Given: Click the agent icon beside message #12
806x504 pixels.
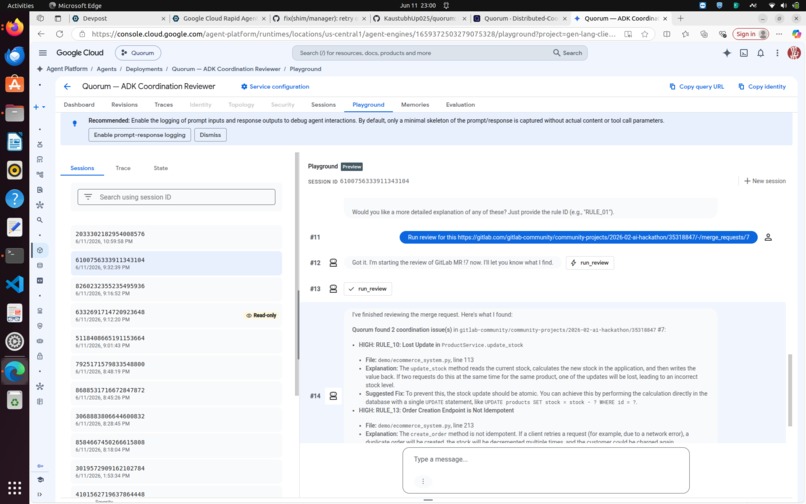Looking at the screenshot, I should [x=333, y=263].
